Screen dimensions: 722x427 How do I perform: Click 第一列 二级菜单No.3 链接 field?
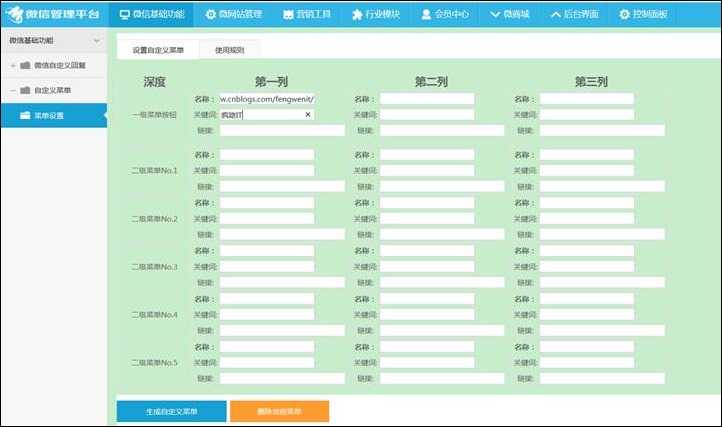(282, 282)
